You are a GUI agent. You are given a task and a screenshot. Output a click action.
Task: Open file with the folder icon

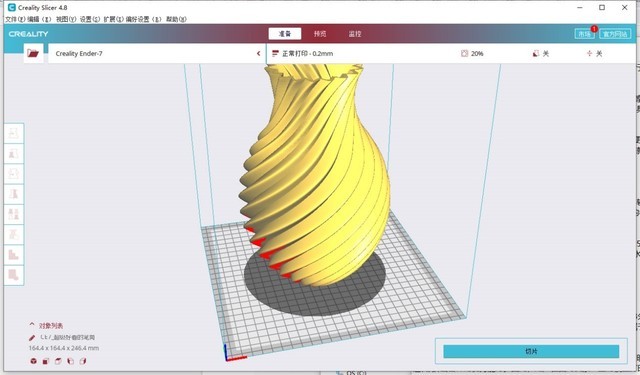point(33,53)
